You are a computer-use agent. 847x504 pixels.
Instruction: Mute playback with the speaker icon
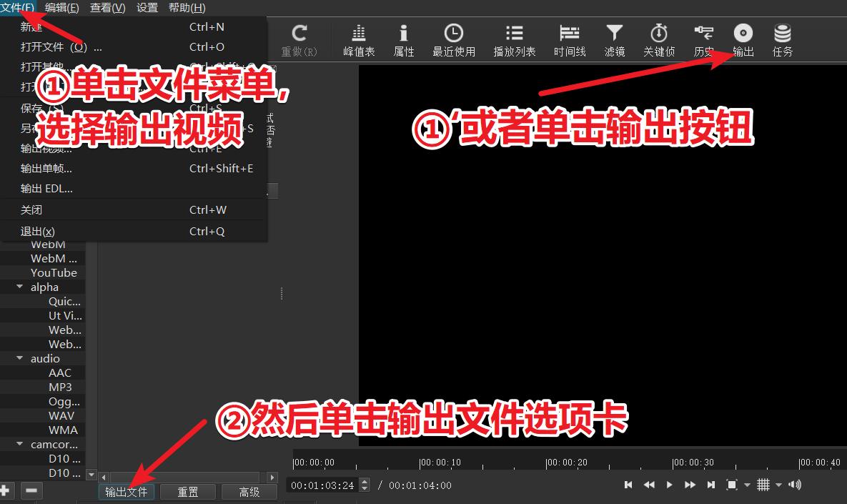tap(794, 485)
